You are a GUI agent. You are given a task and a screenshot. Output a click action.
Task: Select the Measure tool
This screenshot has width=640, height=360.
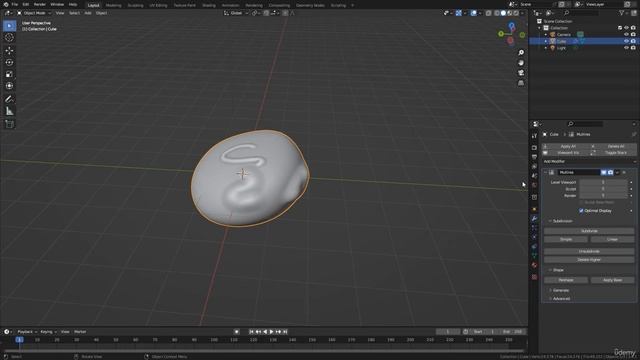(x=9, y=111)
